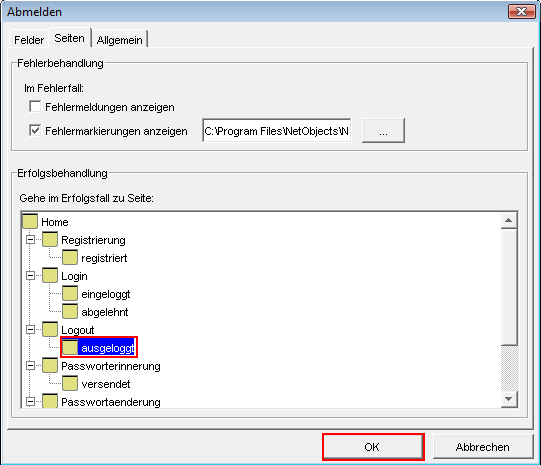Click the Registrierung page icon
This screenshot has height=465, width=541.
[50, 239]
